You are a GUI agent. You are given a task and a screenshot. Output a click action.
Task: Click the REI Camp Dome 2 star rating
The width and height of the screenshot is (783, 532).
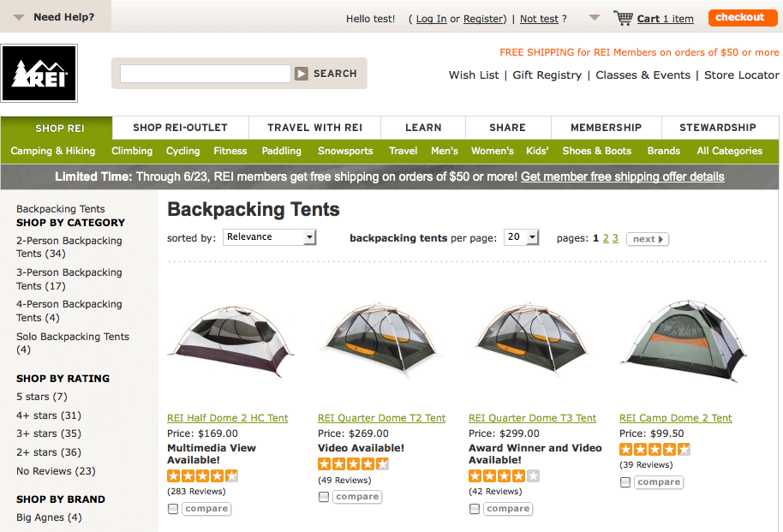[654, 450]
